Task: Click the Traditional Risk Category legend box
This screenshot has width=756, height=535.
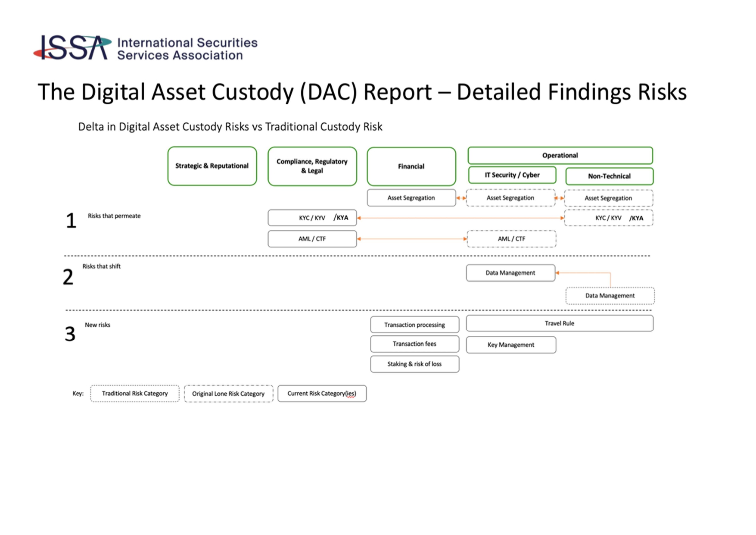Action: tap(135, 394)
